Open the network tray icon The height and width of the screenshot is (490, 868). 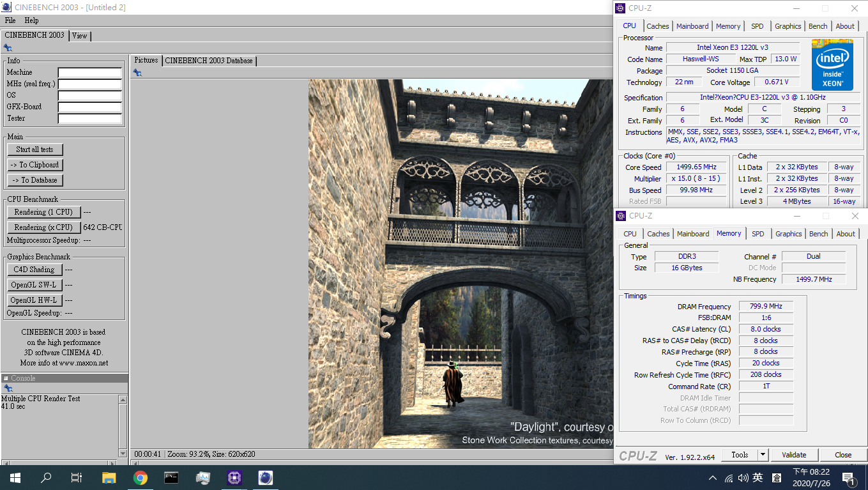729,478
